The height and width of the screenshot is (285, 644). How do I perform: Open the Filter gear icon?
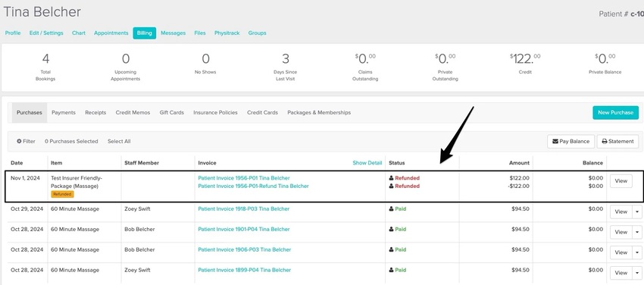[19, 141]
